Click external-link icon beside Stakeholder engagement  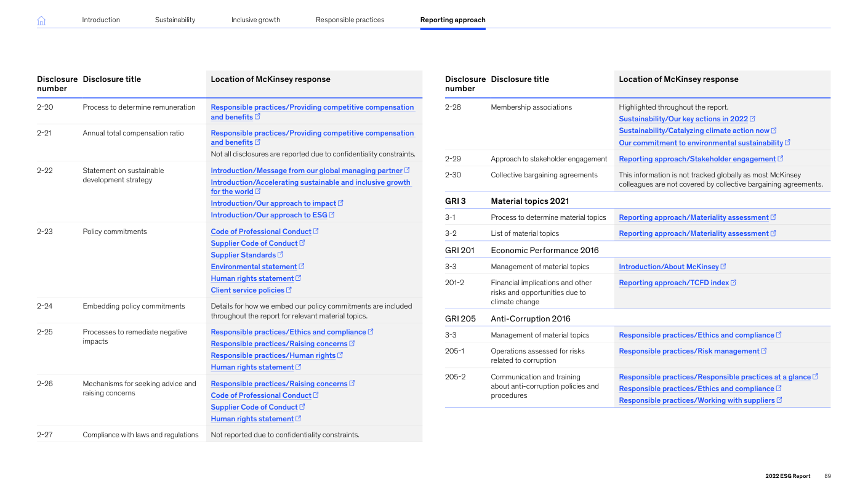pos(781,158)
